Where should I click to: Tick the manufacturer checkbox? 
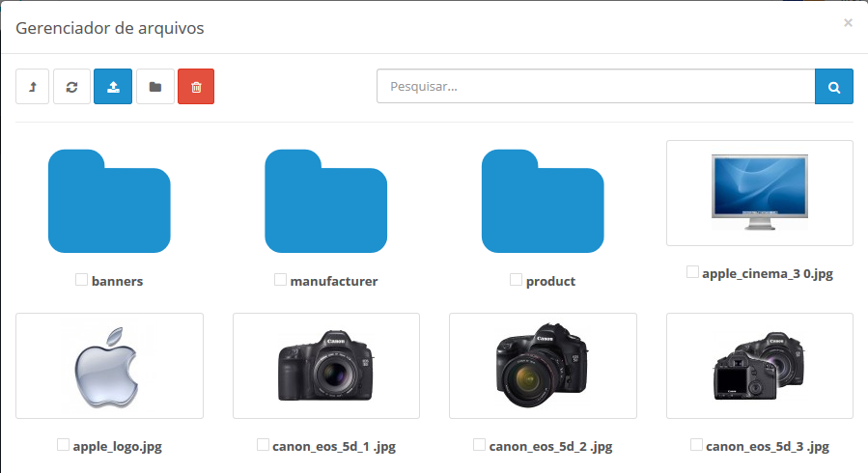(x=280, y=280)
